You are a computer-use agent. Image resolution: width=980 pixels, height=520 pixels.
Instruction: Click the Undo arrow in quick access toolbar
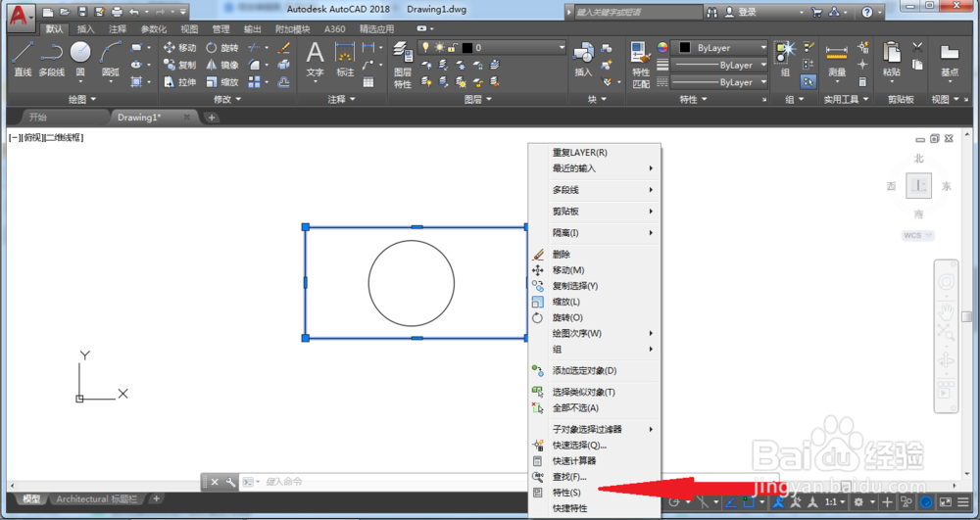(133, 12)
